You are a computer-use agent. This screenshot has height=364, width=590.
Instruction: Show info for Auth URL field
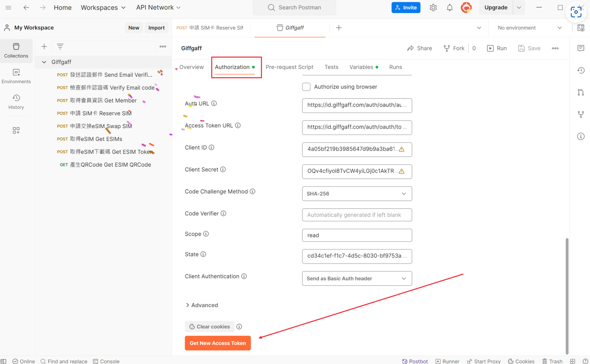[x=214, y=104]
